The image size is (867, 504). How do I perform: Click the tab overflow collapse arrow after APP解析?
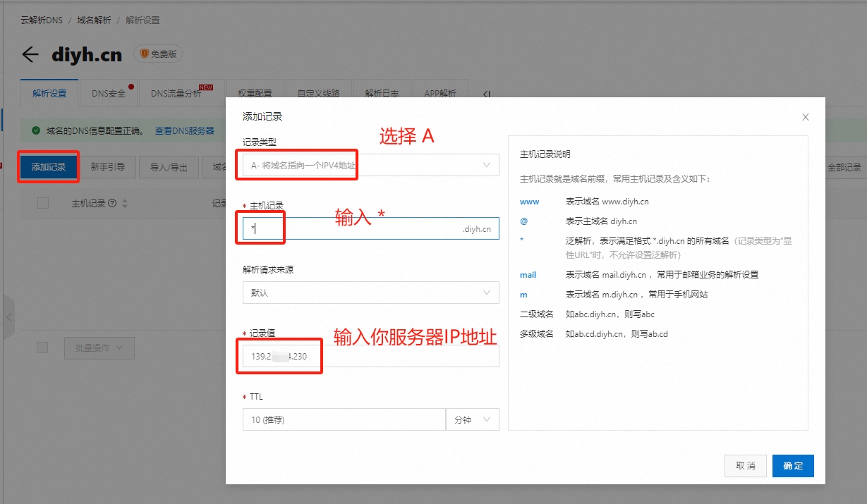[x=486, y=94]
